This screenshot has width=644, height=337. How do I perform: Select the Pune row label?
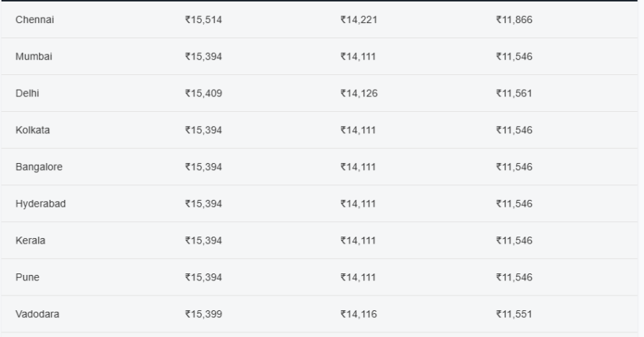pyautogui.click(x=27, y=277)
